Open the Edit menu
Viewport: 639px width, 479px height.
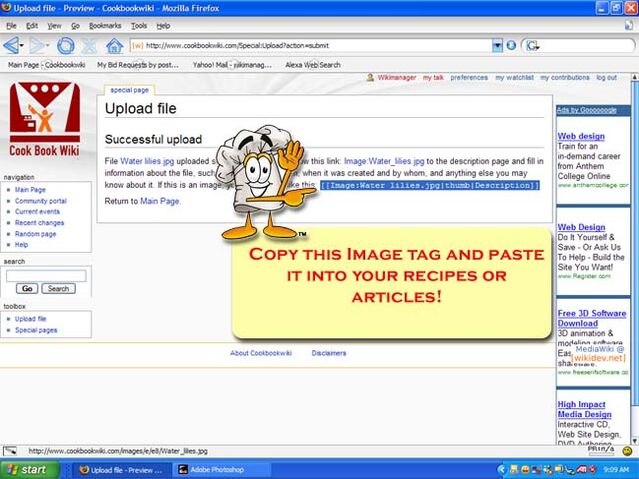(x=32, y=26)
